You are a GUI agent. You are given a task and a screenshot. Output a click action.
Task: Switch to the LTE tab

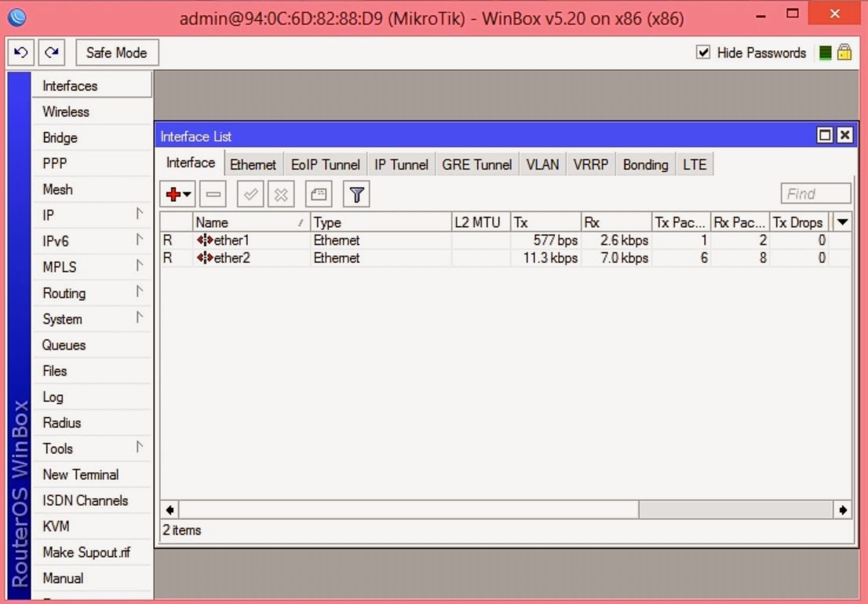coord(695,165)
